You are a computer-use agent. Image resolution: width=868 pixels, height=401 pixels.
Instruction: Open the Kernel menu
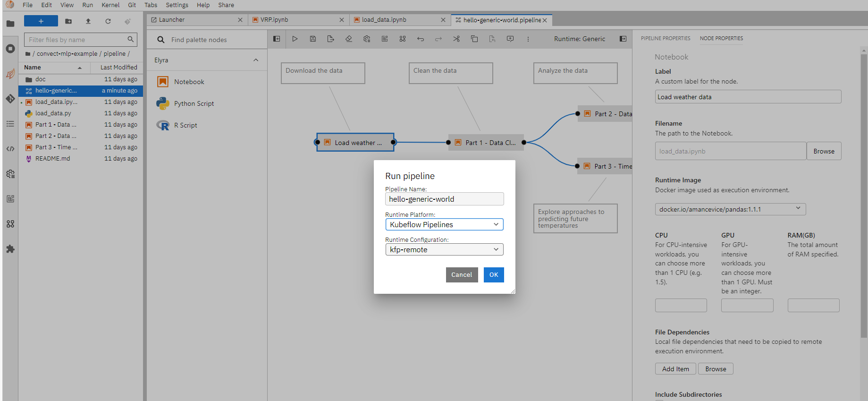pyautogui.click(x=110, y=5)
